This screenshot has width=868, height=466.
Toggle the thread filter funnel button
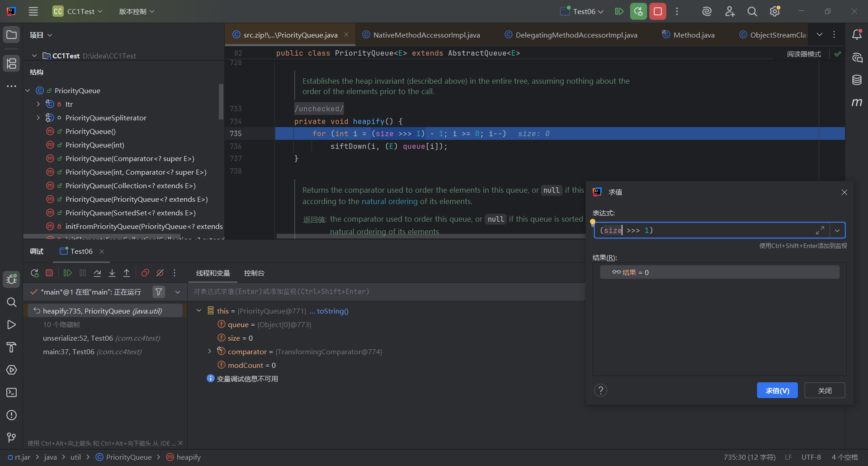pyautogui.click(x=159, y=292)
